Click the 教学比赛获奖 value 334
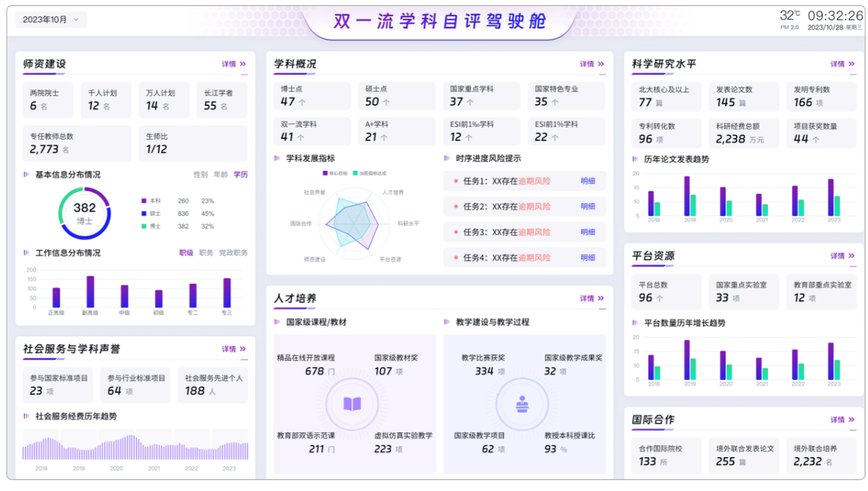The height and width of the screenshot is (491, 868). pos(484,371)
